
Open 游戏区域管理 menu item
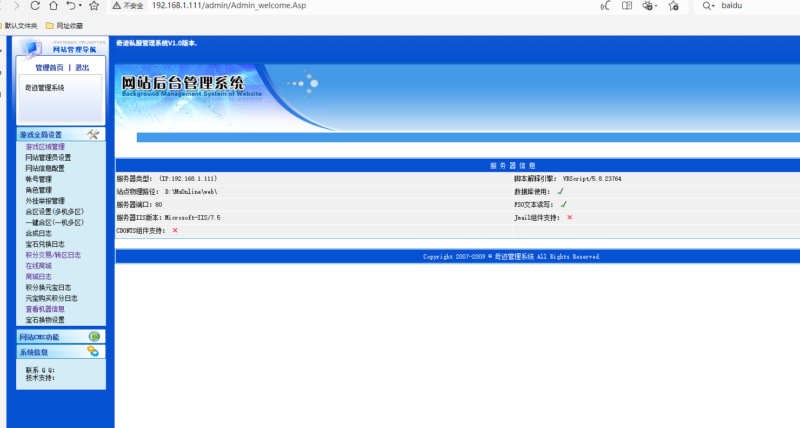[45, 147]
